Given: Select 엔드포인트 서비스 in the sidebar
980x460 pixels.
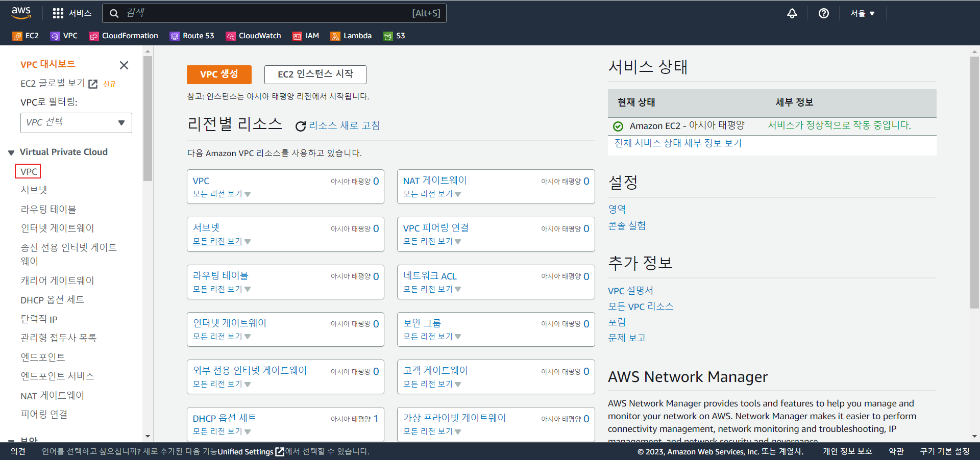Looking at the screenshot, I should point(57,376).
